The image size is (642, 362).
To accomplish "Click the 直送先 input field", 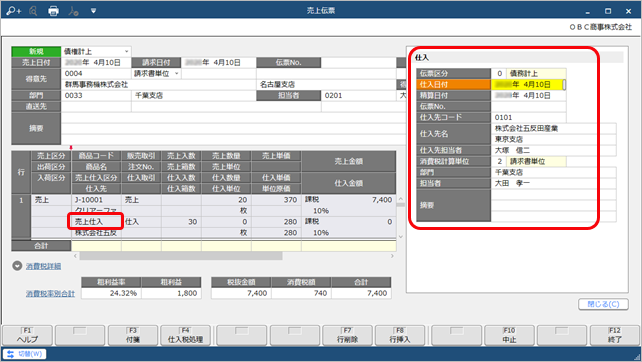I will coord(96,106).
